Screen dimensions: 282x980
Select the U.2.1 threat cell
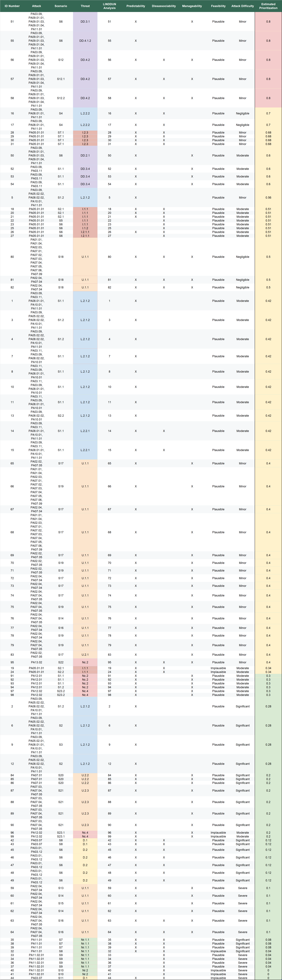click(x=85, y=655)
